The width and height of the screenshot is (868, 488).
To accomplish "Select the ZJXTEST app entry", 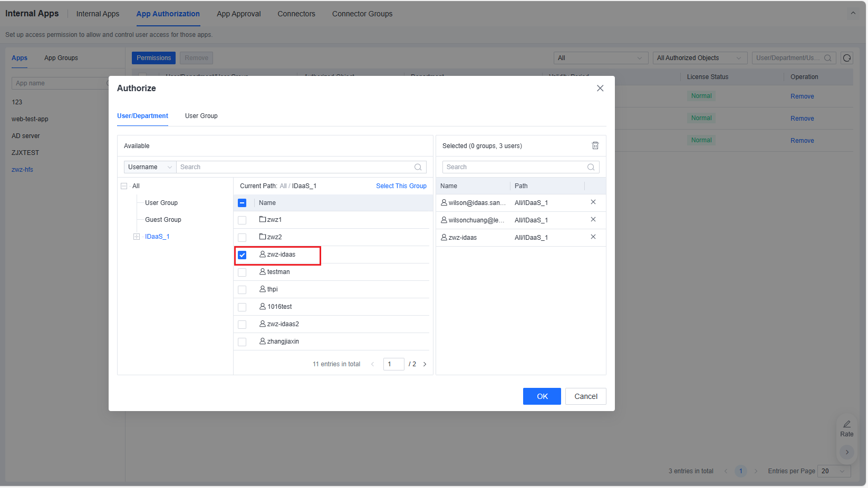I will coord(25,153).
